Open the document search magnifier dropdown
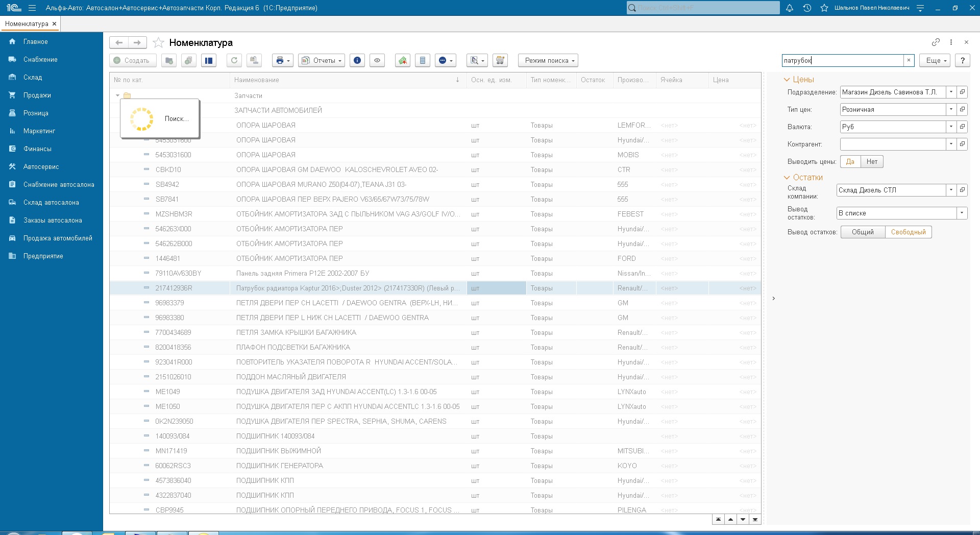Image resolution: width=980 pixels, height=535 pixels. coord(477,60)
